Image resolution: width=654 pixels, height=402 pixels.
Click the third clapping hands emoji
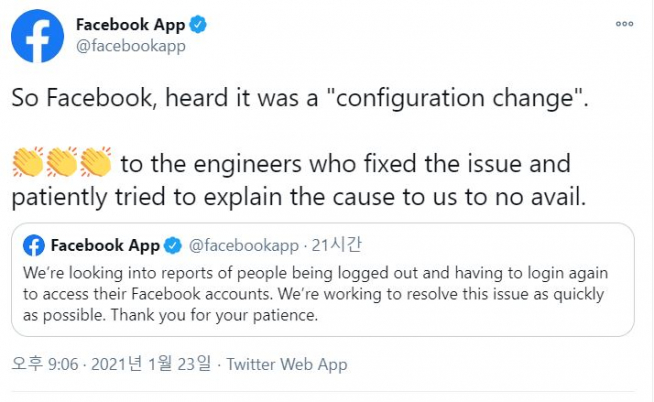click(95, 161)
